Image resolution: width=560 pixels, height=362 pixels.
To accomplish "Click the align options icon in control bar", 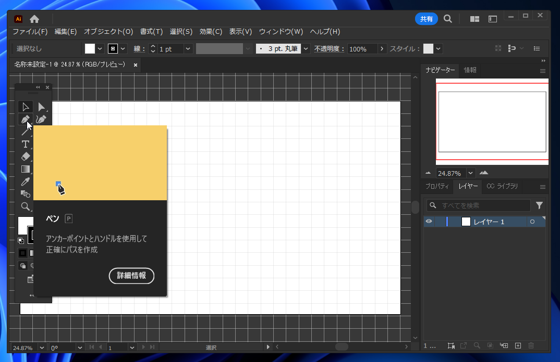I will click(x=512, y=49).
